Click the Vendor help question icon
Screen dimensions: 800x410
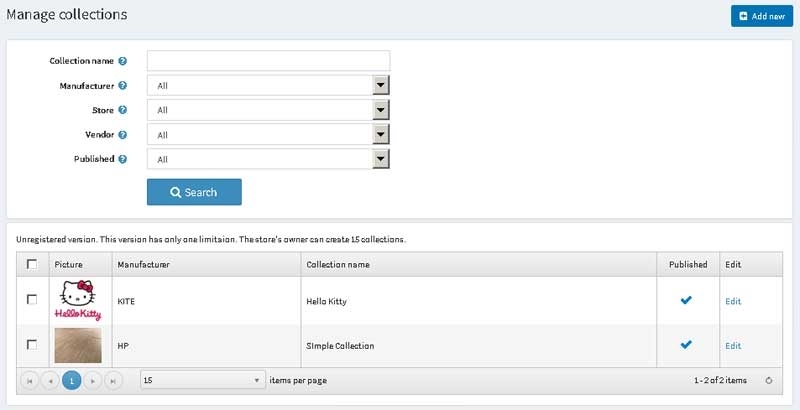(122, 134)
